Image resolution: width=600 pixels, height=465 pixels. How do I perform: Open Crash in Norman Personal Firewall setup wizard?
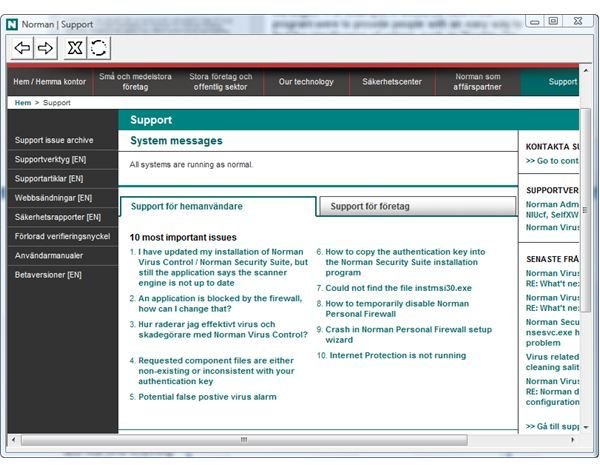(408, 334)
